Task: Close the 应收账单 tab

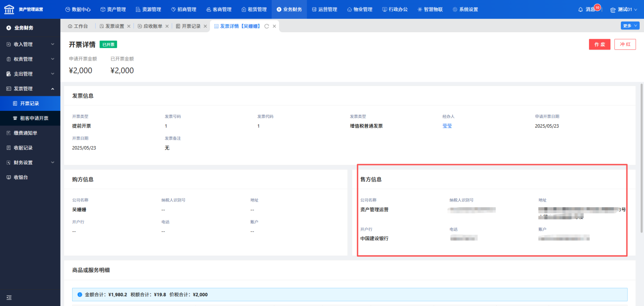Action: (x=167, y=26)
